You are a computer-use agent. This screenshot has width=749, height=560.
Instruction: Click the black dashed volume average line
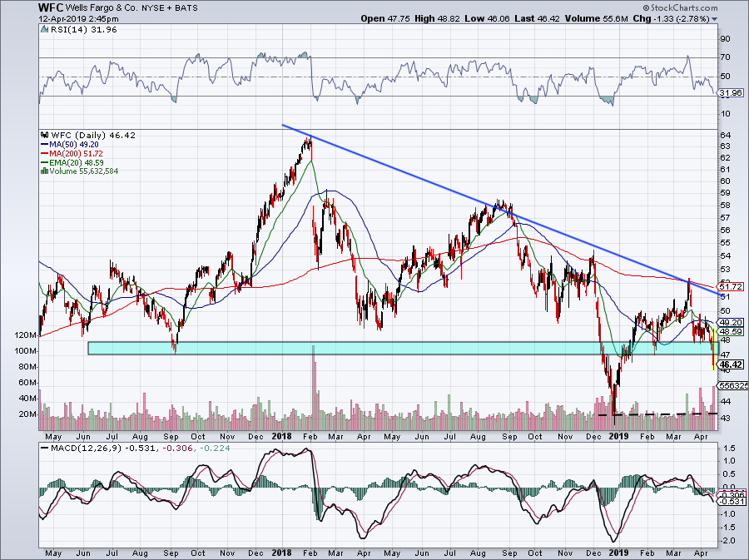658,414
